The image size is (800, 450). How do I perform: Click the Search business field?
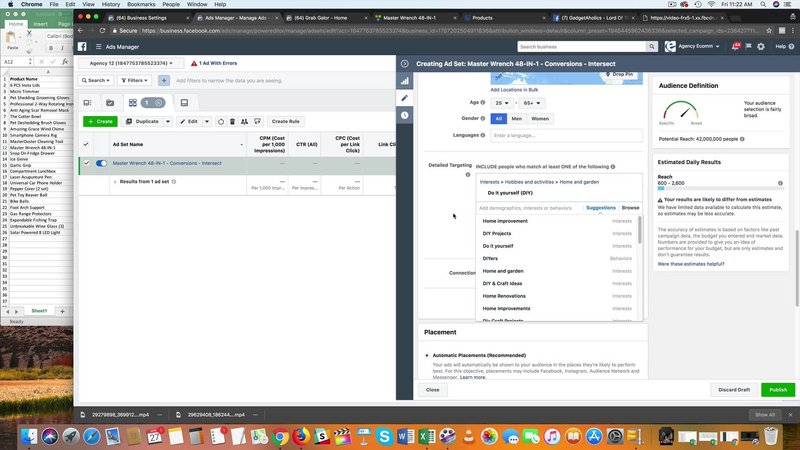tap(582, 46)
